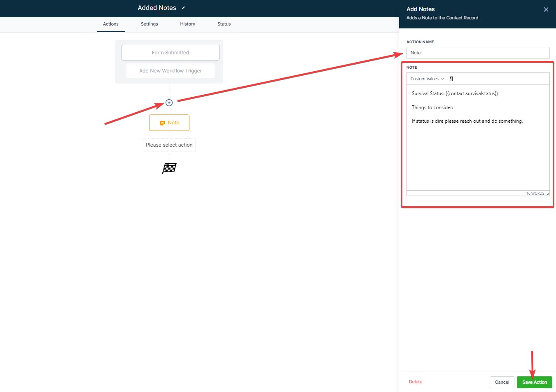Switch to the Settings tab
This screenshot has height=392, width=556.
pos(149,24)
